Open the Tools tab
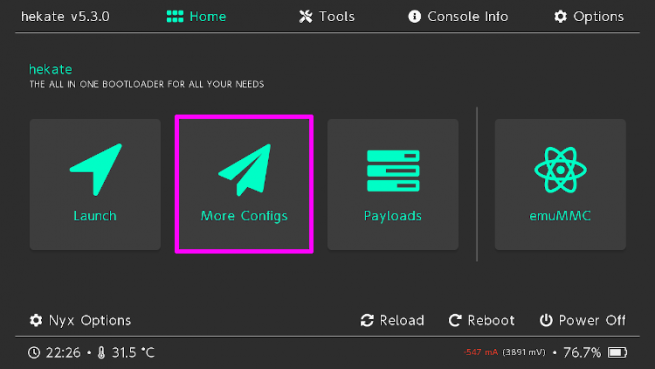The width and height of the screenshot is (655, 369). click(x=327, y=16)
